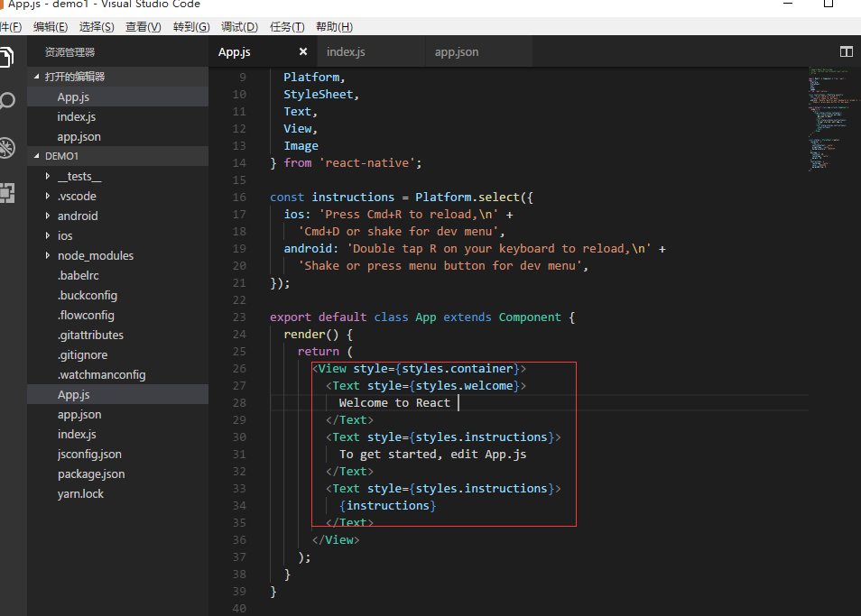Click the StyleSheet import on line 10

(318, 95)
